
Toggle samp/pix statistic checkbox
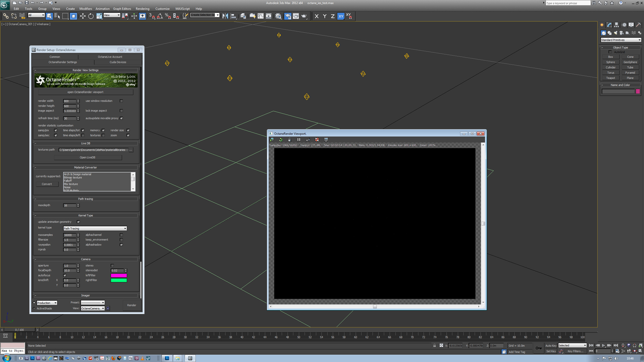click(x=56, y=130)
